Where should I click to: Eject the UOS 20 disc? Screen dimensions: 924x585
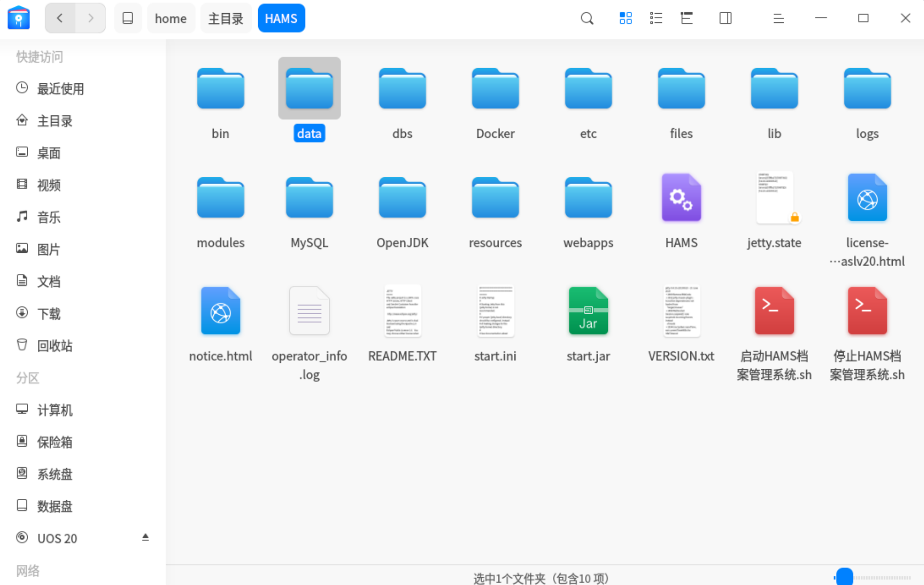tap(145, 537)
